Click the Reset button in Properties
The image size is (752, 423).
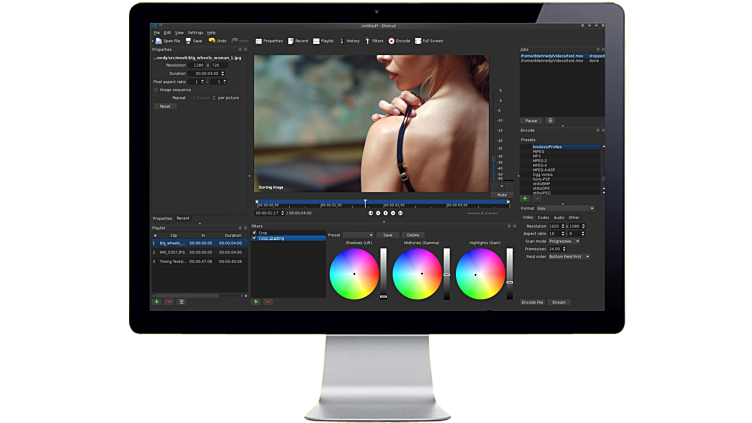[x=164, y=105]
